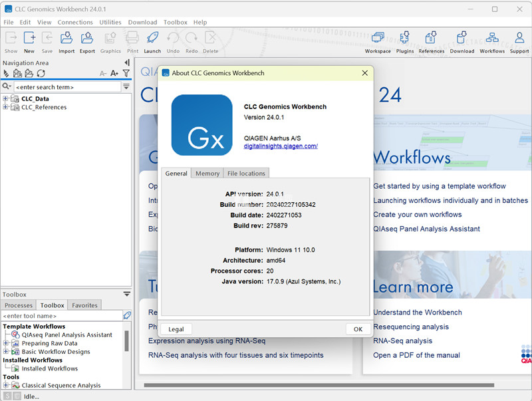The width and height of the screenshot is (532, 401).
Task: Create a new item with New icon
Action: click(29, 43)
